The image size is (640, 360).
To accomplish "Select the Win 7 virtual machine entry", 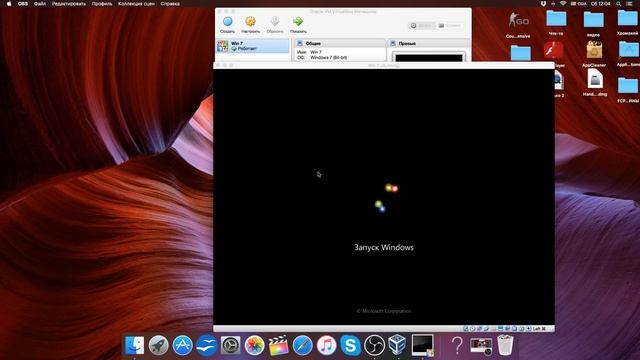I will (x=253, y=46).
